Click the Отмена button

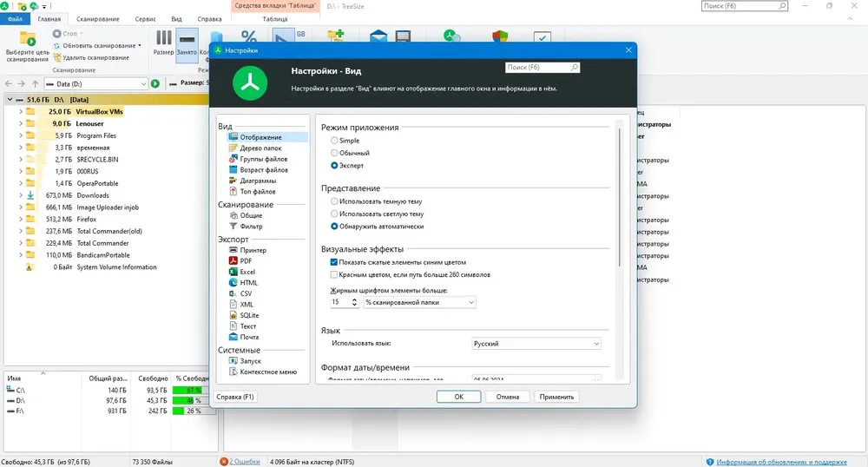(x=507, y=397)
